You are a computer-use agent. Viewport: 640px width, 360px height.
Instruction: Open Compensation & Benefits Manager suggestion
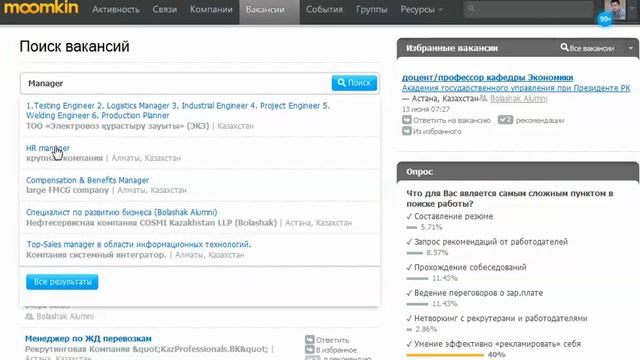[87, 180]
